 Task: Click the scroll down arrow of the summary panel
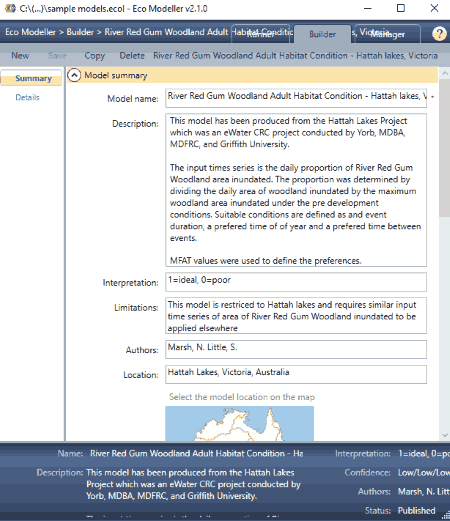pos(445,435)
